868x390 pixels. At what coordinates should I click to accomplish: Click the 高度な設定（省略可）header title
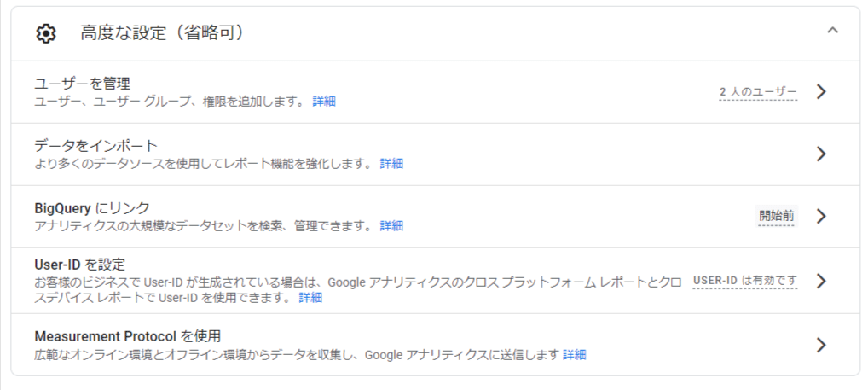162,32
